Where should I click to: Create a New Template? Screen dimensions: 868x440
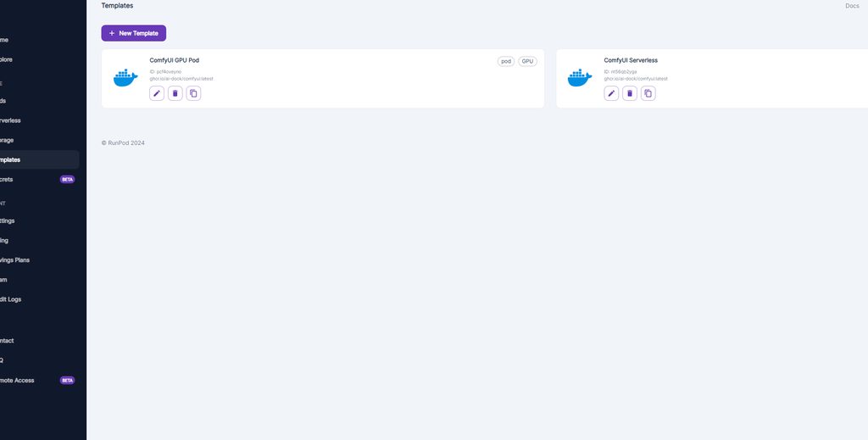[x=133, y=33]
